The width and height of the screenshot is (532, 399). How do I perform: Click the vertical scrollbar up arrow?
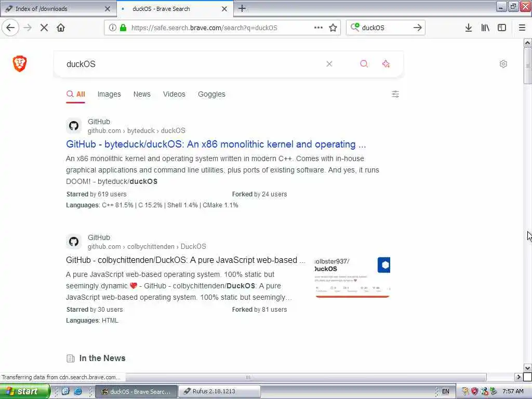point(527,43)
